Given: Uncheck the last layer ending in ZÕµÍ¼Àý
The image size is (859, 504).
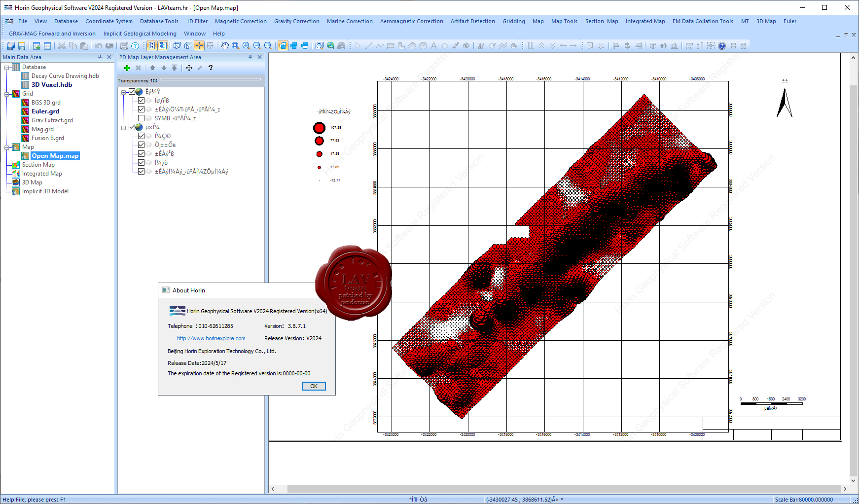Looking at the screenshot, I should [x=141, y=172].
